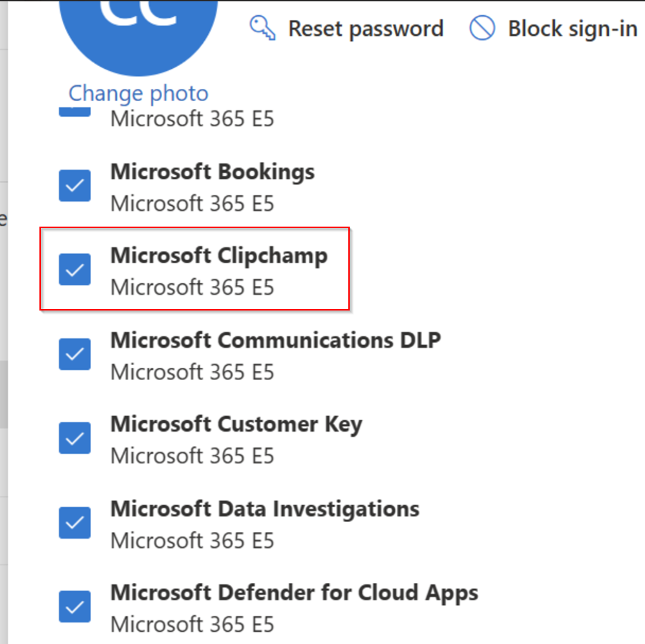Uncheck Microsoft Data Investigations
This screenshot has width=645, height=644.
(x=75, y=522)
